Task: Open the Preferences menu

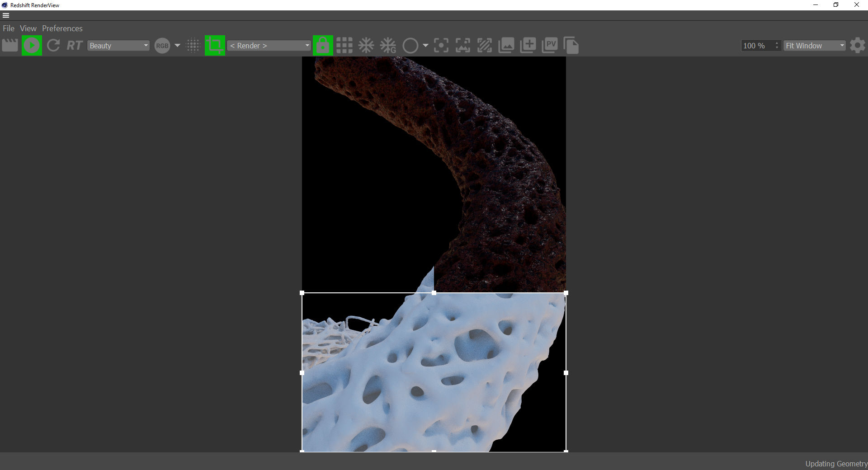Action: [x=62, y=28]
